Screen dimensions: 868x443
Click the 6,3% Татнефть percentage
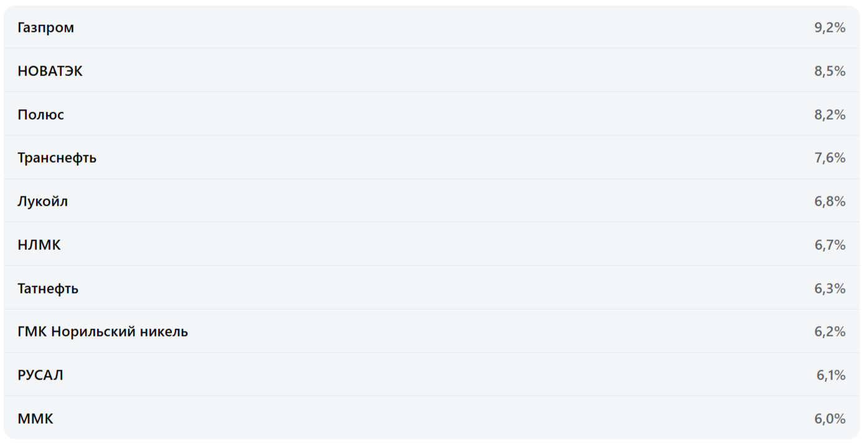(829, 288)
